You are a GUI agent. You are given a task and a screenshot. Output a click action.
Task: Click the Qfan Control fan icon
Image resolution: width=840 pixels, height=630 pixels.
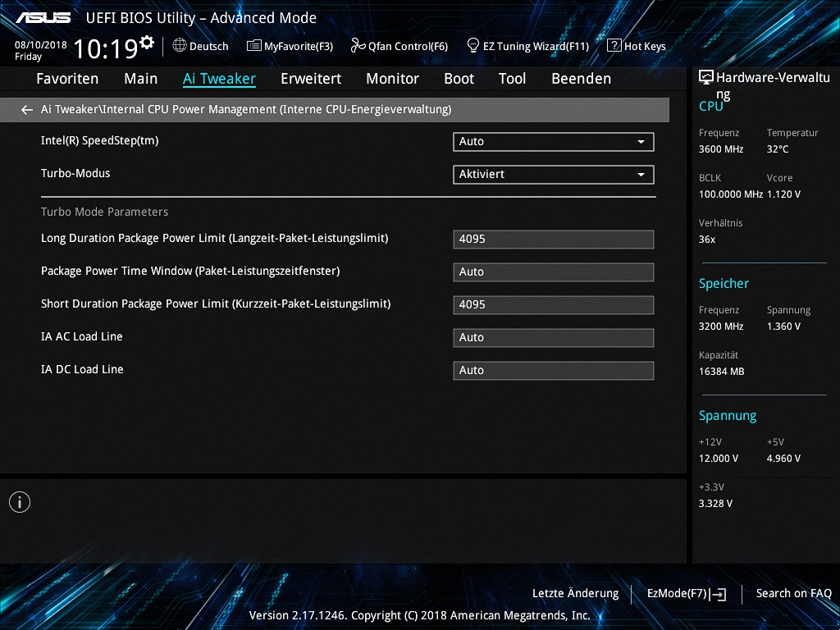pyautogui.click(x=358, y=46)
